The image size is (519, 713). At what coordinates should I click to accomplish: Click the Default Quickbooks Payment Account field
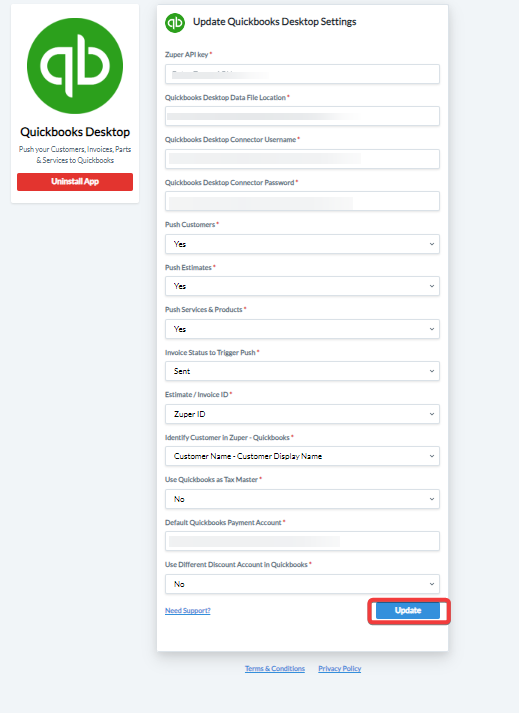click(302, 541)
